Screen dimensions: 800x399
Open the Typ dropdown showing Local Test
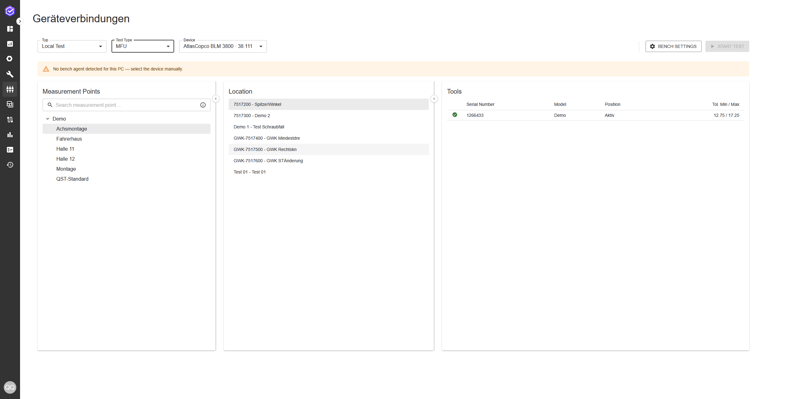(72, 46)
